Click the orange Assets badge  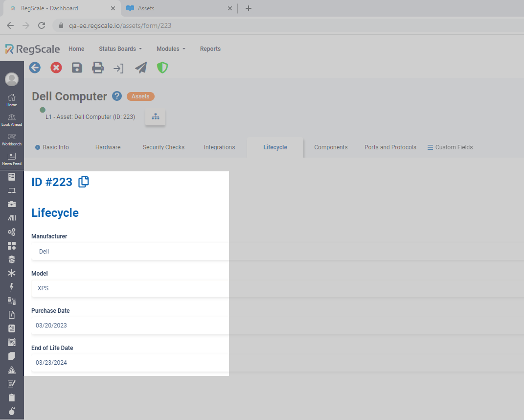[140, 96]
